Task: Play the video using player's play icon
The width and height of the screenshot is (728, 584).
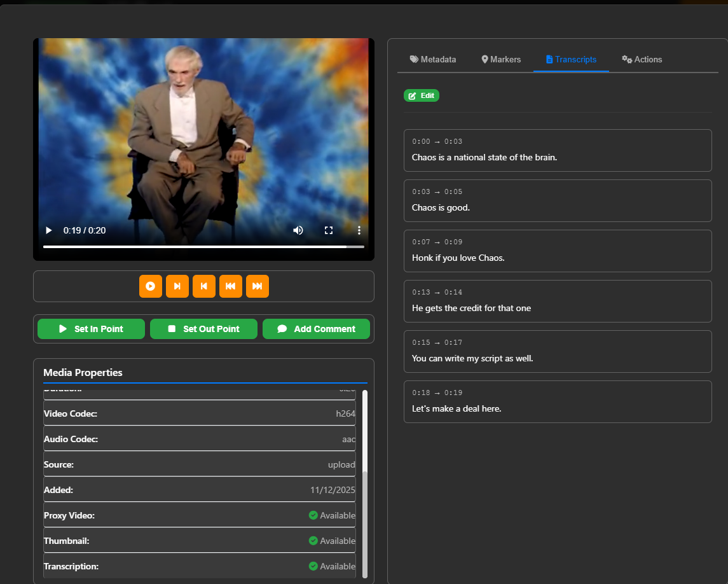Action: [x=49, y=230]
